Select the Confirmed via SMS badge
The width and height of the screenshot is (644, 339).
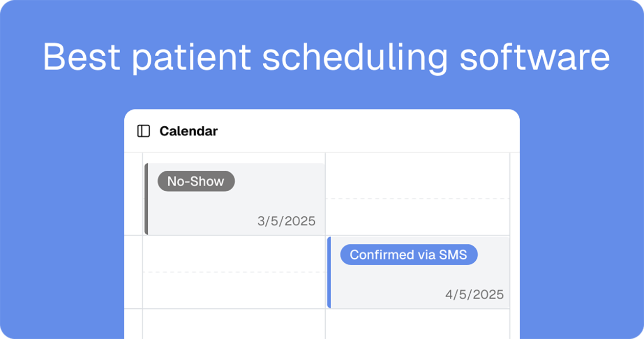409,255
